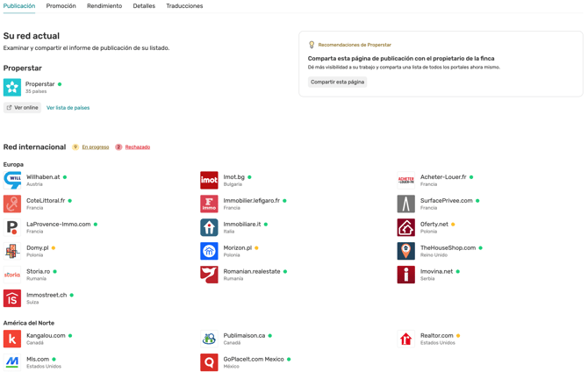Click the SurfacePrivee.com grey logo

405,204
